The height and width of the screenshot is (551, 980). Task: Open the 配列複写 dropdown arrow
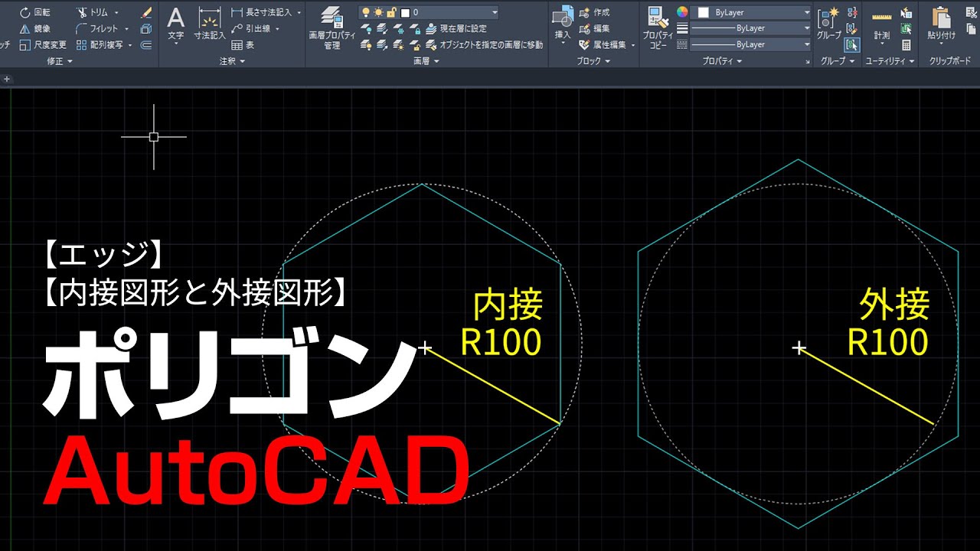[130, 45]
